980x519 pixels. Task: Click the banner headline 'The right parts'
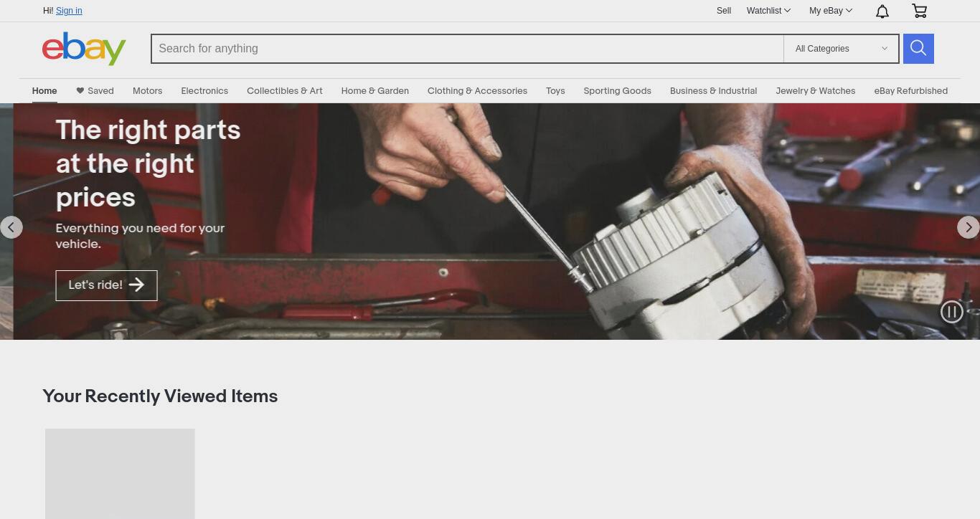(x=148, y=130)
